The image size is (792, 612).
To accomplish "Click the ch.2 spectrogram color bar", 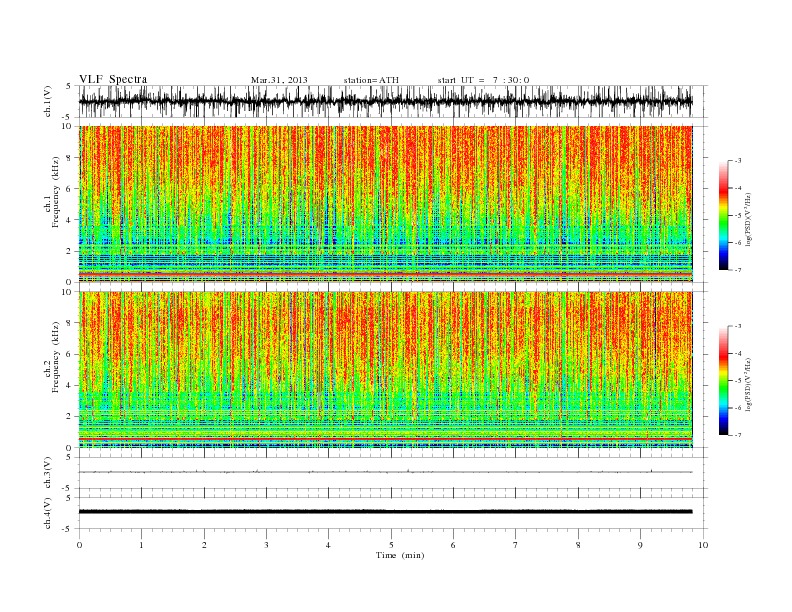I will (723, 380).
